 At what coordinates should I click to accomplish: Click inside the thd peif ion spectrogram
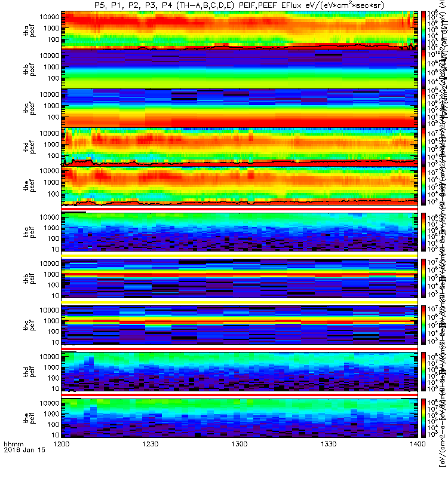240,372
